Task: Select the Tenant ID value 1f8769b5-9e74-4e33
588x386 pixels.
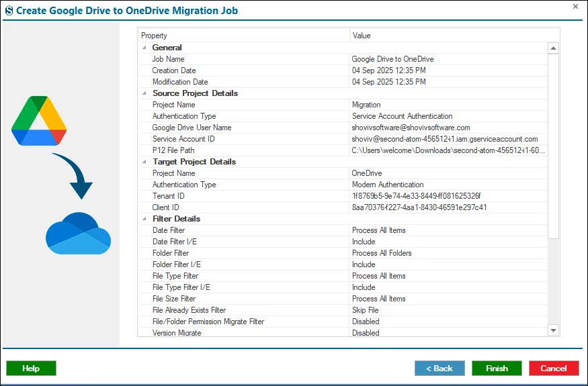Action: 416,196
